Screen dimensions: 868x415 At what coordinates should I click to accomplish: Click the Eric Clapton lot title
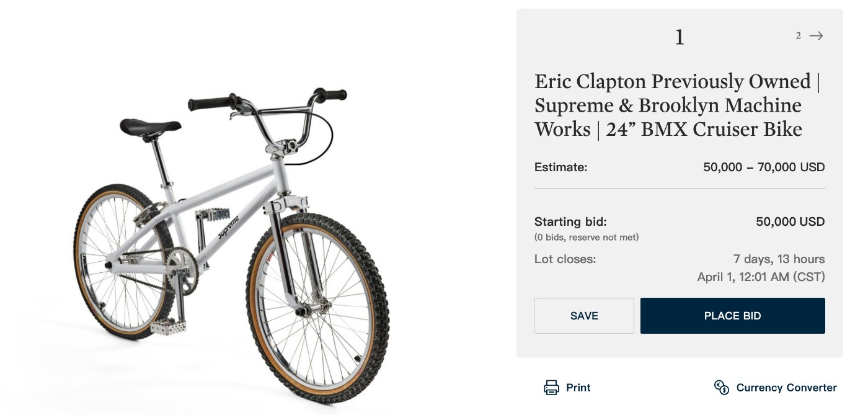[677, 105]
